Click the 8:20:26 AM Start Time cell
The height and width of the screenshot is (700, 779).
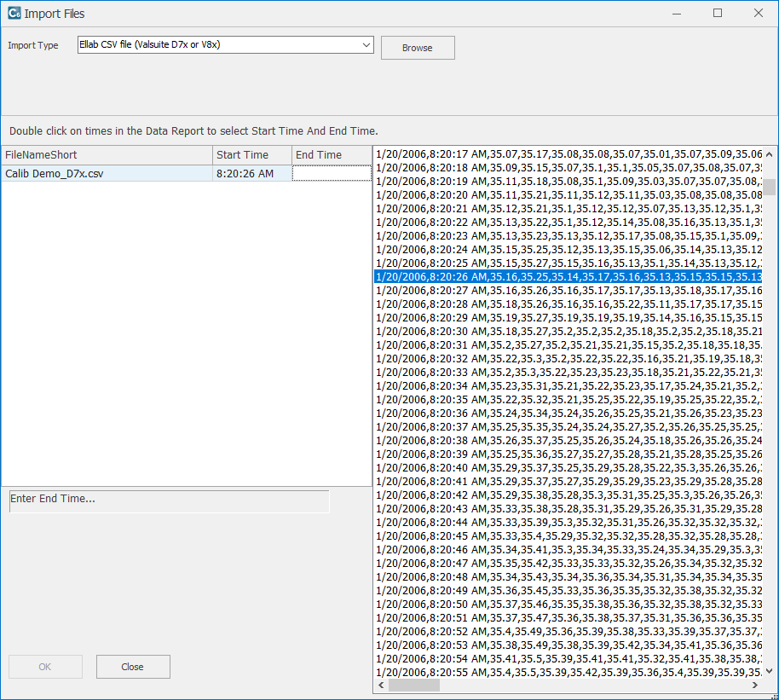252,174
